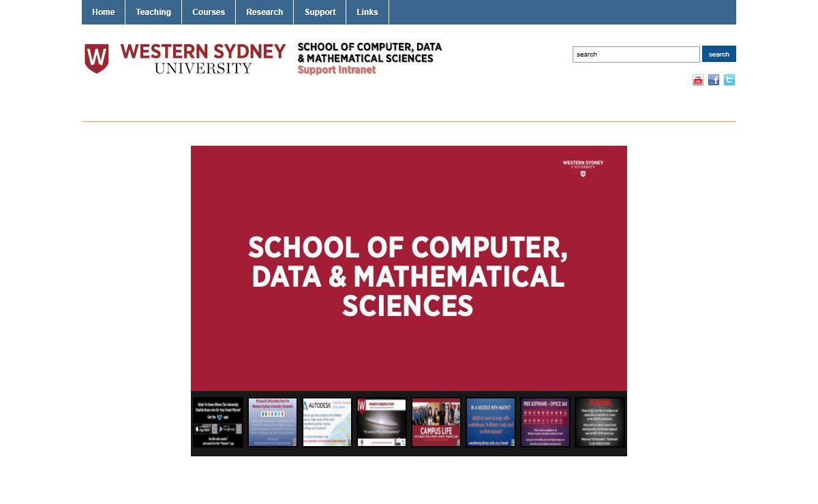Open the Links menu

pos(367,12)
